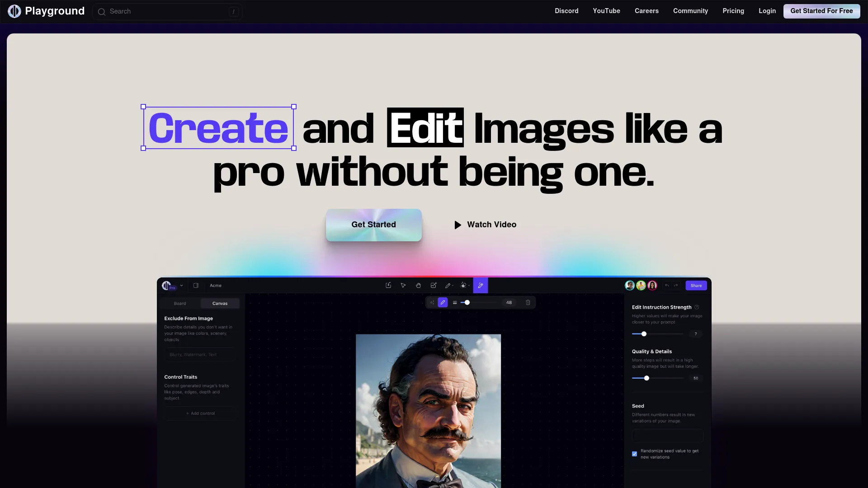Open the YouTube link
Viewport: 868px width, 488px height.
606,11
